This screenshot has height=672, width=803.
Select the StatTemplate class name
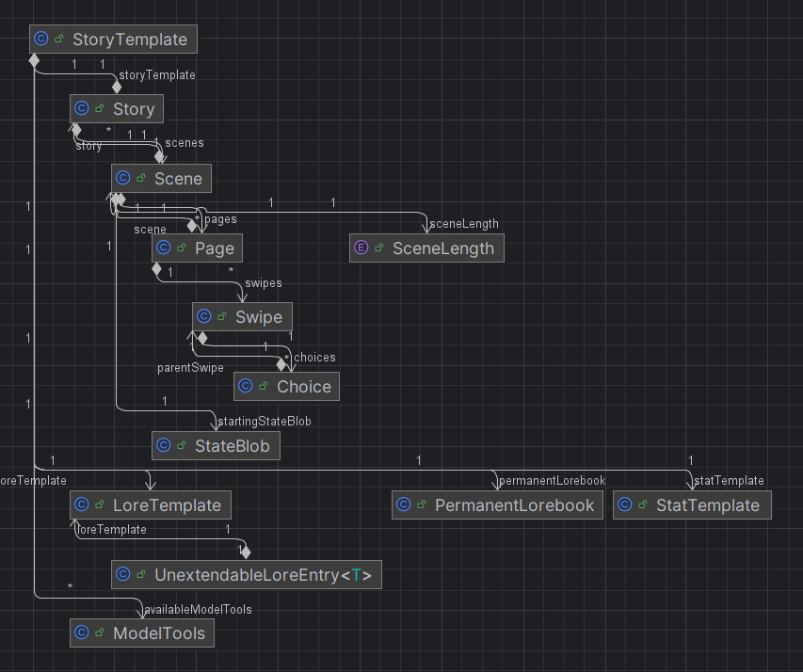pyautogui.click(x=708, y=505)
